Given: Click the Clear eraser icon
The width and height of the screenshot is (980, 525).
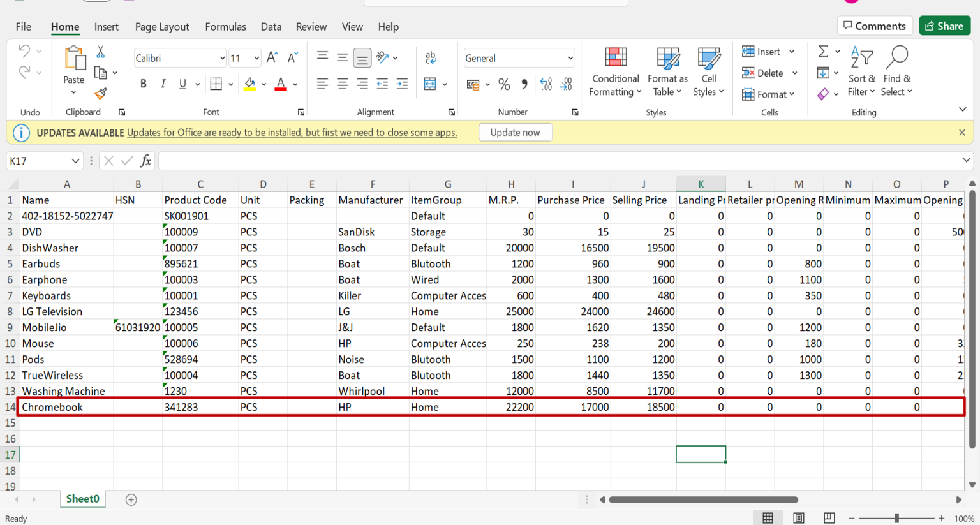Looking at the screenshot, I should (824, 94).
